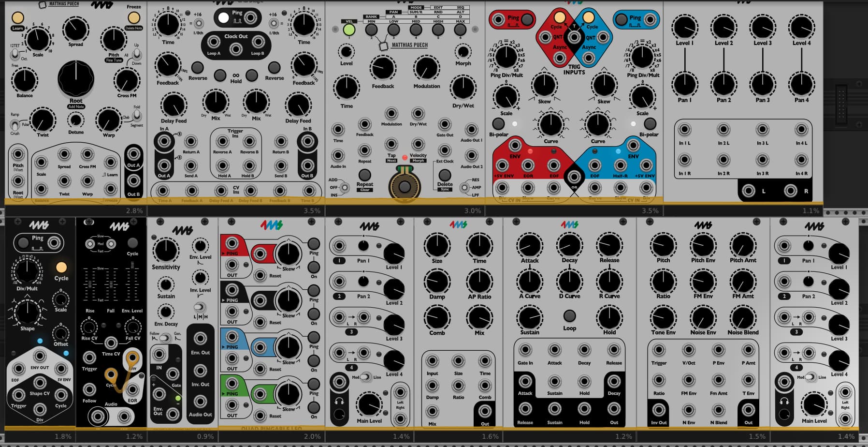Click the Pan 4 knob

pyautogui.click(x=801, y=84)
